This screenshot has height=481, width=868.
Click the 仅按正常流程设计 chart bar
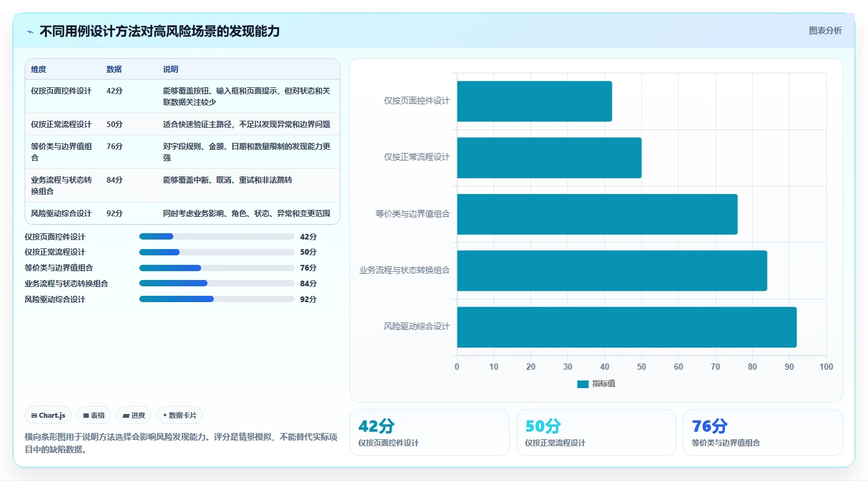[x=549, y=157]
